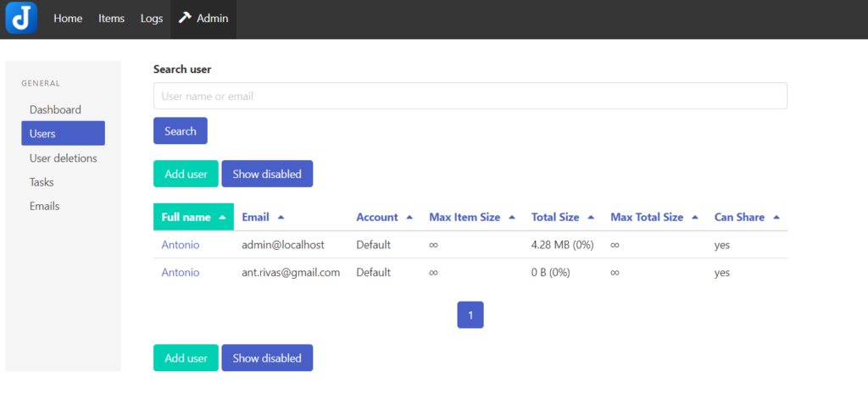The image size is (868, 394).
Task: Click the Admin hammer icon
Action: pyautogui.click(x=185, y=18)
